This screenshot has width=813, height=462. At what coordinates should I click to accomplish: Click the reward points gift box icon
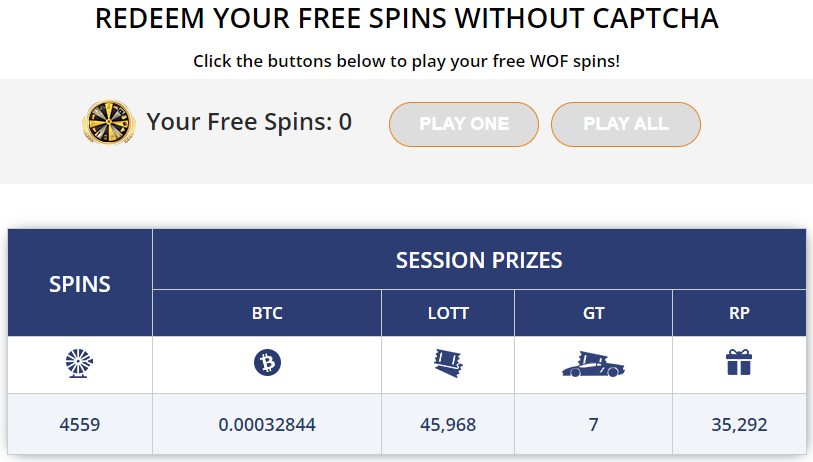click(x=739, y=362)
